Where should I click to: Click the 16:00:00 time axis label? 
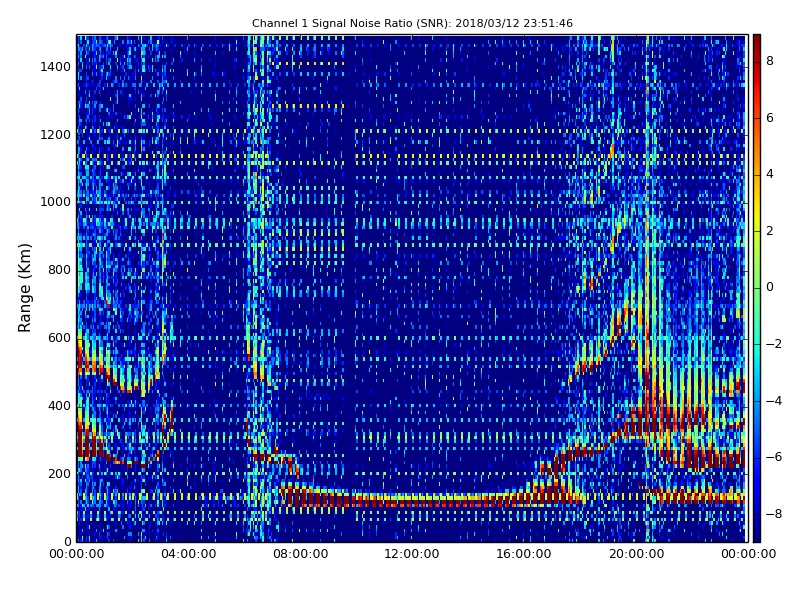point(524,554)
